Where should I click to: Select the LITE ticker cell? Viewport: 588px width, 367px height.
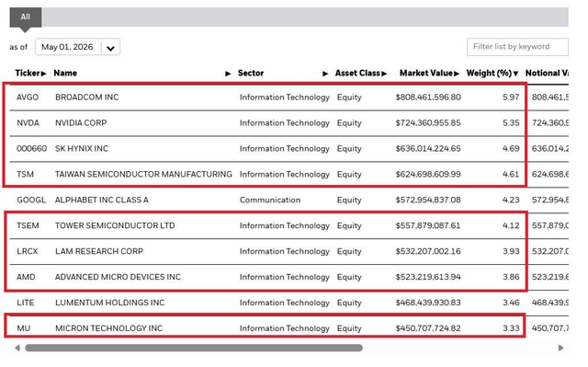26,303
